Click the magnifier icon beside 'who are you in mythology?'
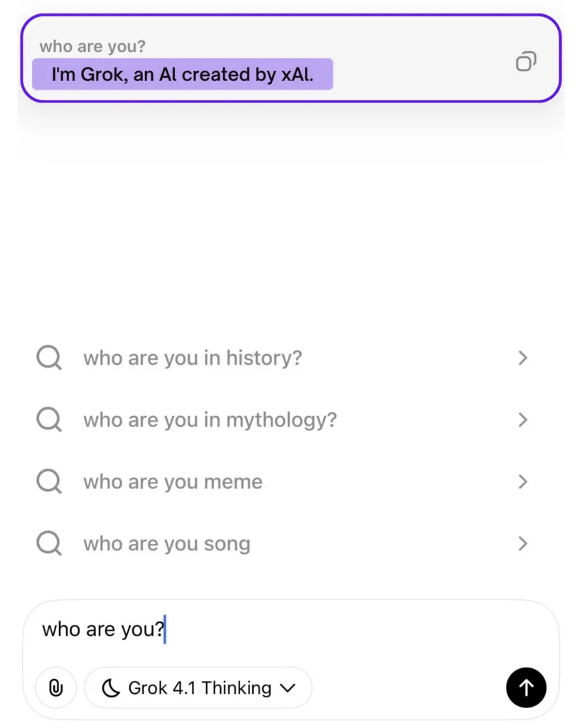582x728 pixels. point(48,419)
